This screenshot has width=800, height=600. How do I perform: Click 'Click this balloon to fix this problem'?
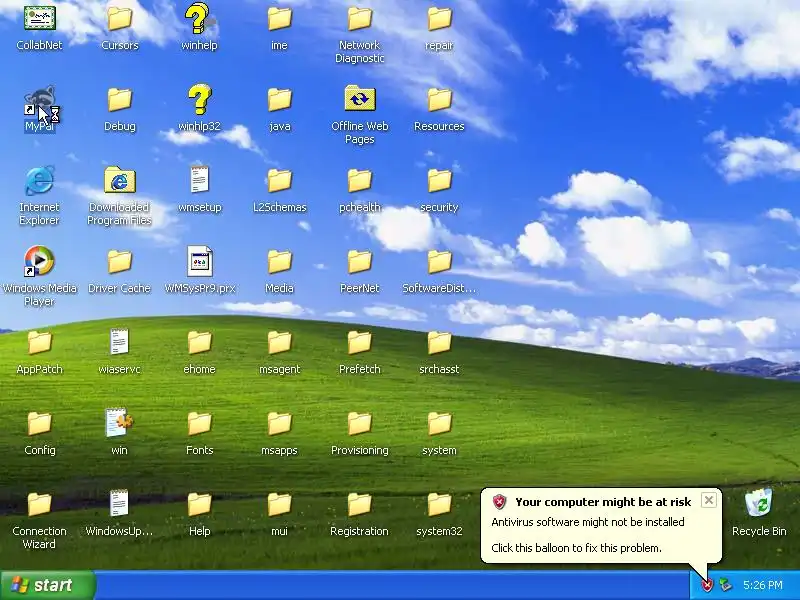(576, 548)
